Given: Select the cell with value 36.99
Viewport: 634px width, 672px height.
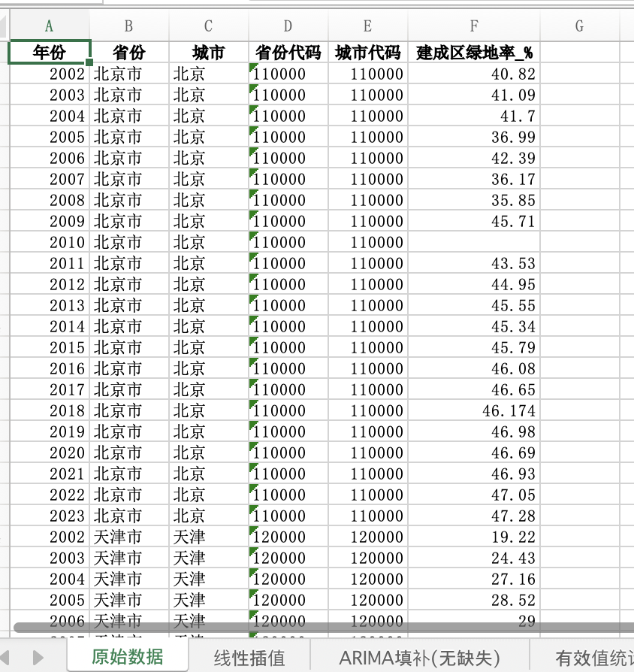Looking at the screenshot, I should (474, 137).
